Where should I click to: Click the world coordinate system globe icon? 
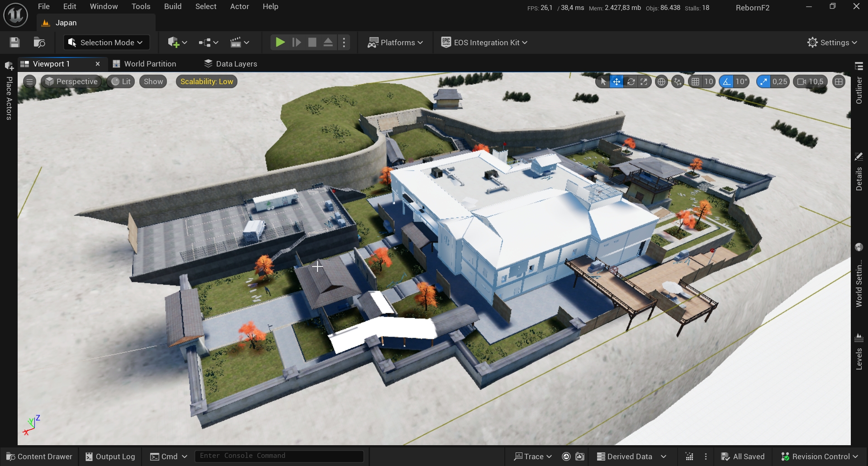[661, 82]
